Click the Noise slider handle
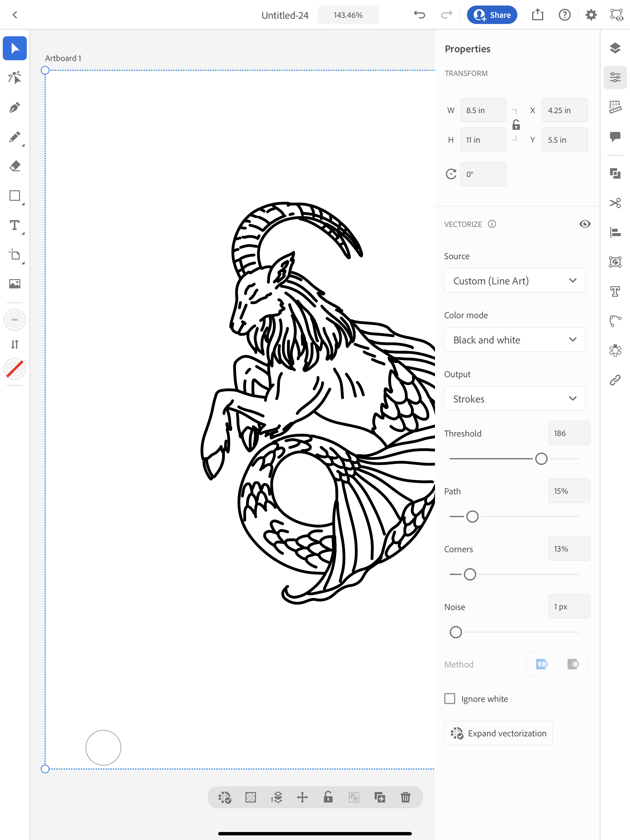The height and width of the screenshot is (840, 630). point(456,632)
